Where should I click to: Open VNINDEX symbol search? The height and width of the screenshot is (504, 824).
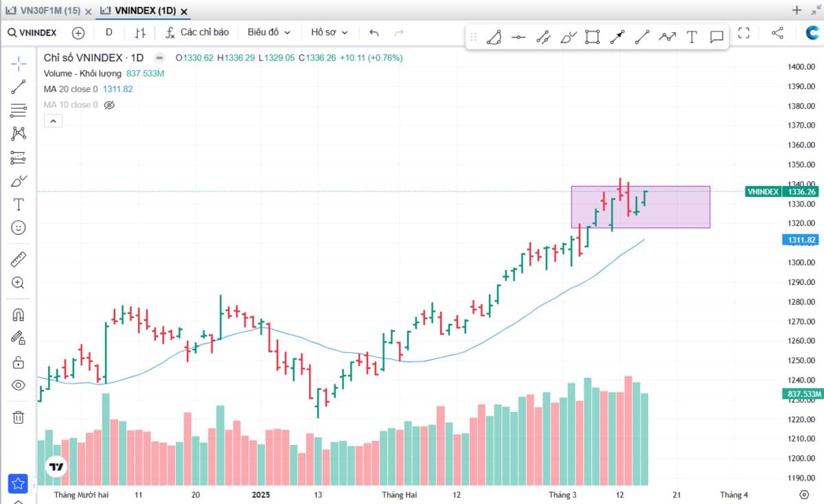pos(33,32)
